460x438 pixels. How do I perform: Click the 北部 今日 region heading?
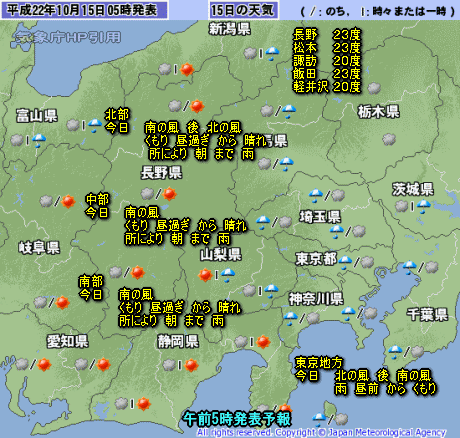pos(117,121)
